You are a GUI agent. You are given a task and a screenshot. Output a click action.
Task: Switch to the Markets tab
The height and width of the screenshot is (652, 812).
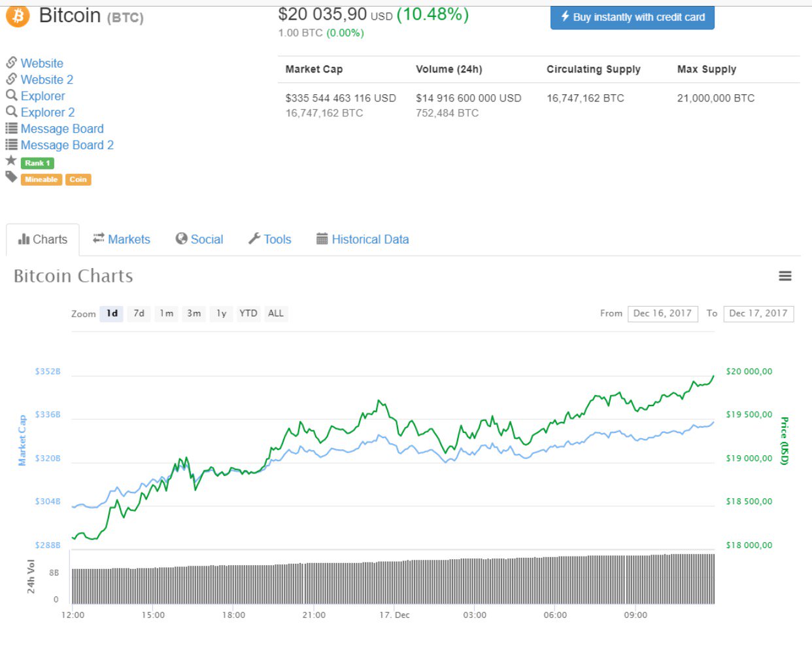[122, 239]
